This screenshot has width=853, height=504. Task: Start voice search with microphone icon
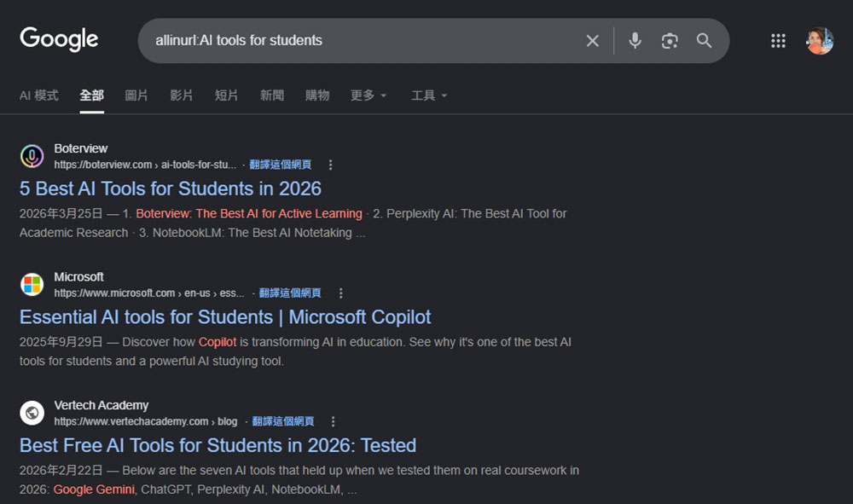(635, 41)
